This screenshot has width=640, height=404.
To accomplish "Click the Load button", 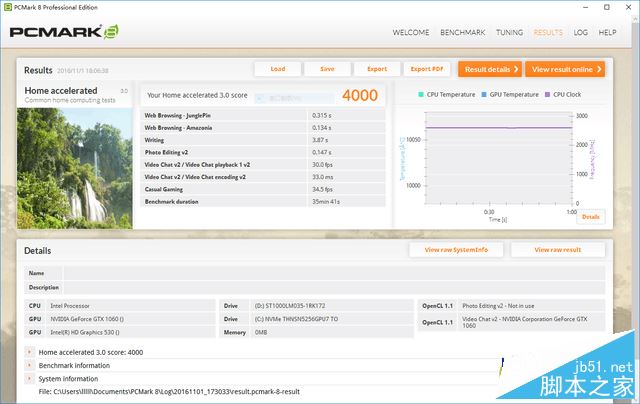I will (x=278, y=69).
